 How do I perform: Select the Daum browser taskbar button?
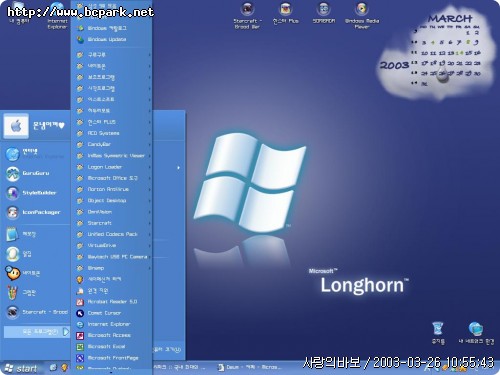tap(248, 367)
